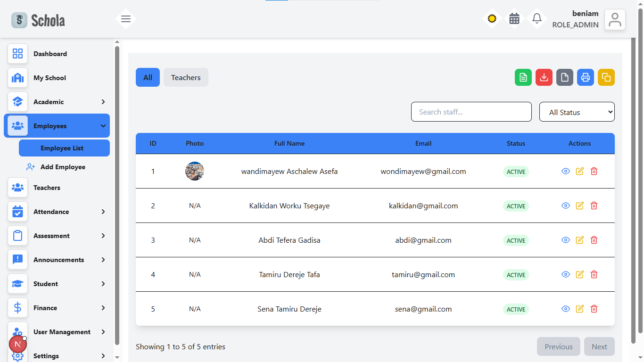The width and height of the screenshot is (644, 362).
Task: Open the eye icon for Sena Tamiru Dereje
Action: tap(565, 309)
